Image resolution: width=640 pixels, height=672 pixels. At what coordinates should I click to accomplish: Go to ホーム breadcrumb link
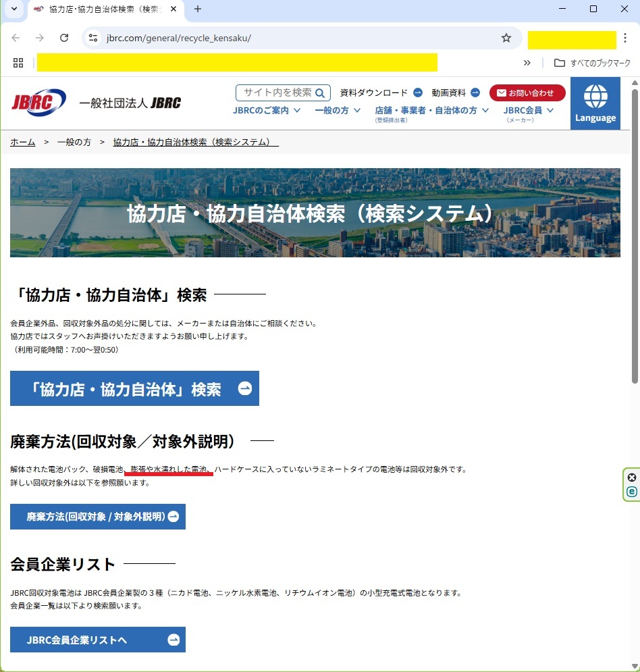point(23,142)
